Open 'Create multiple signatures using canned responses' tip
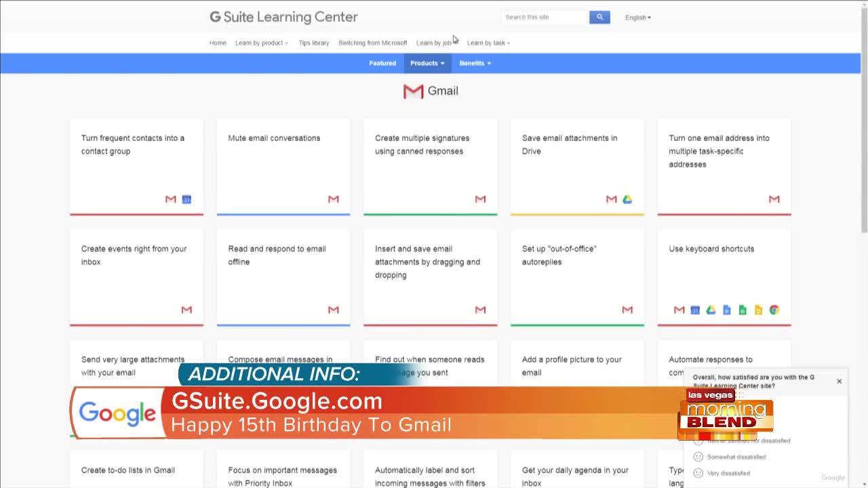Image resolution: width=868 pixels, height=488 pixels. click(x=430, y=167)
